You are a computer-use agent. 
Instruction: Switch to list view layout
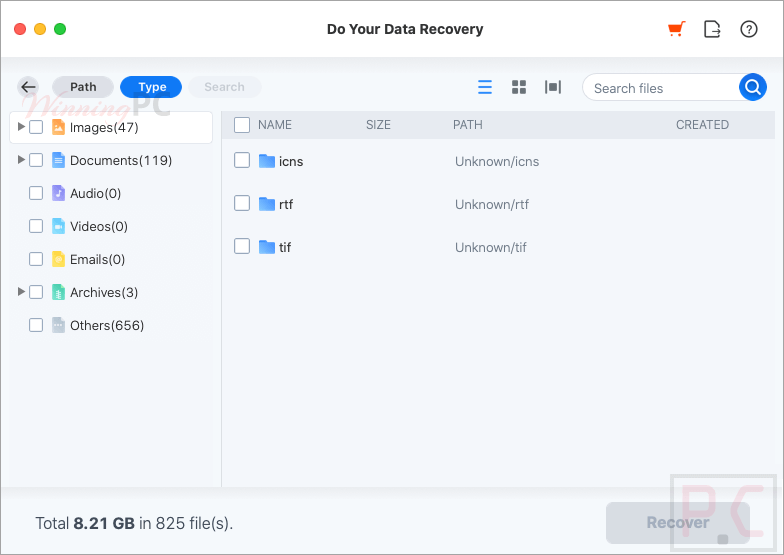pyautogui.click(x=484, y=87)
